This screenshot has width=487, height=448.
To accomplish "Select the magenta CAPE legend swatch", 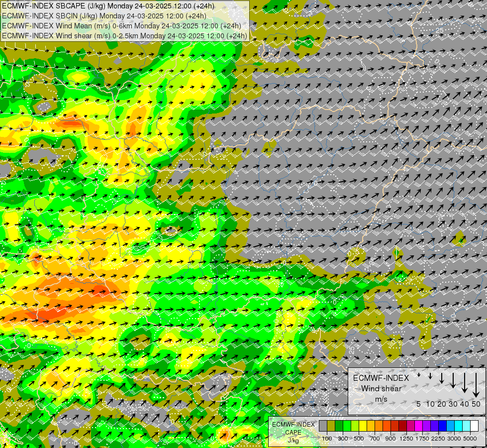I will 419,426.
